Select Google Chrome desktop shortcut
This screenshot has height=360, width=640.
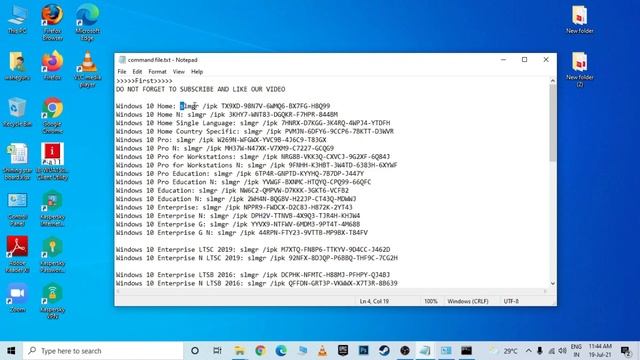52,116
